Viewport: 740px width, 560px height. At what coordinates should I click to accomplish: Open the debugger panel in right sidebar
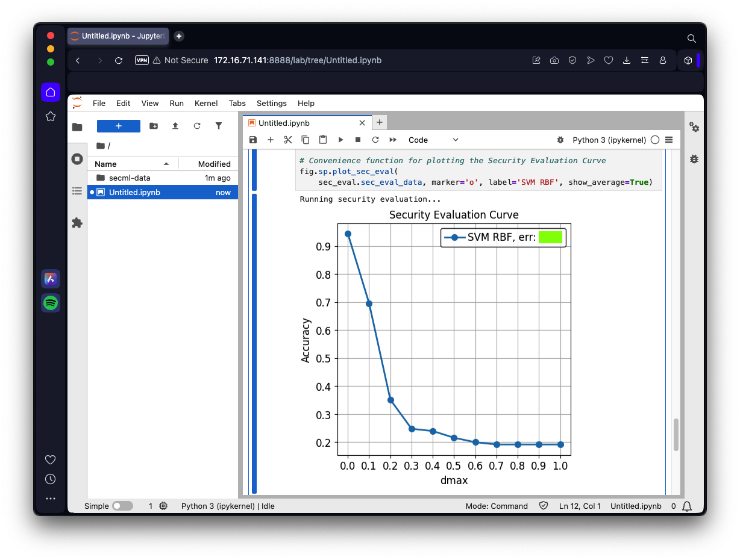click(694, 159)
